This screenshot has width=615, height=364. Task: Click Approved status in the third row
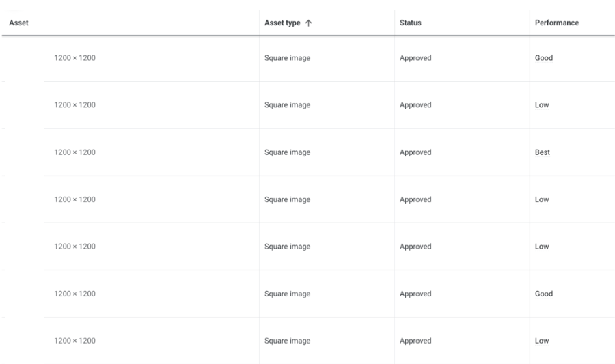(x=415, y=152)
